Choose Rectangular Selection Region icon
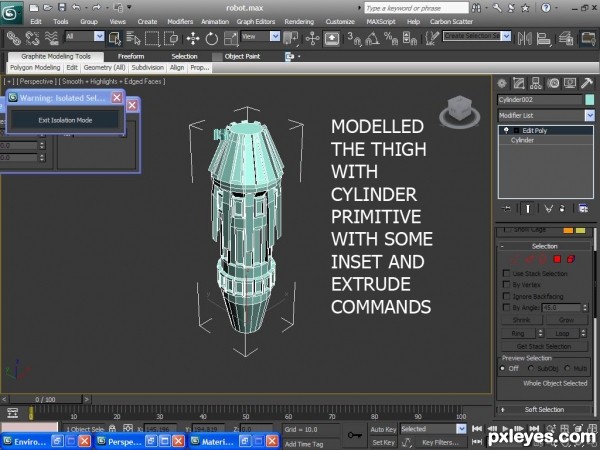The image size is (600, 450). click(152, 38)
